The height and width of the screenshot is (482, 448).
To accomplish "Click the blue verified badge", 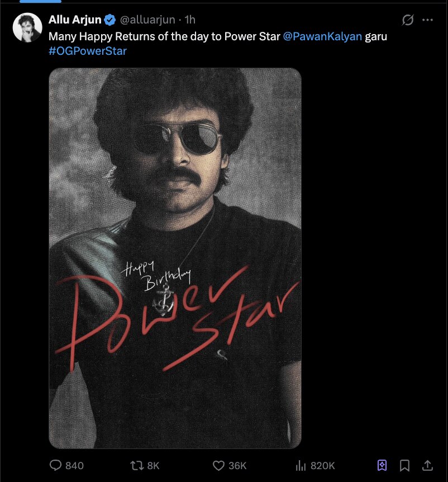I will click(x=109, y=20).
